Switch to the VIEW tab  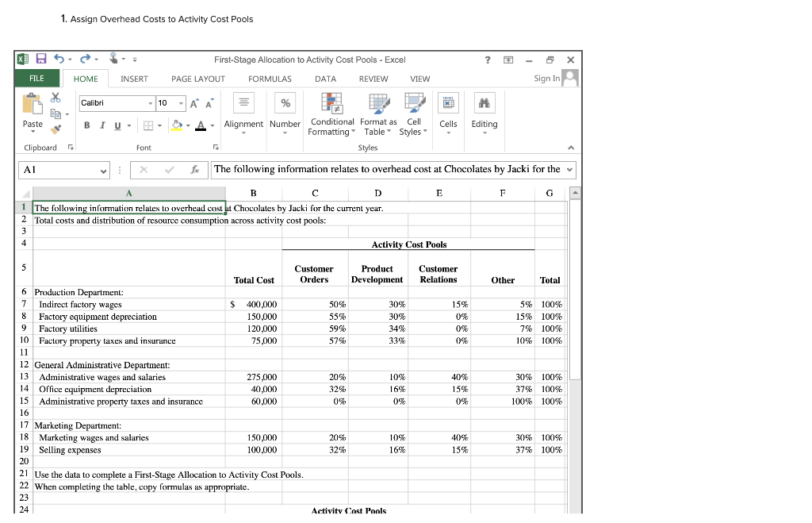(420, 79)
